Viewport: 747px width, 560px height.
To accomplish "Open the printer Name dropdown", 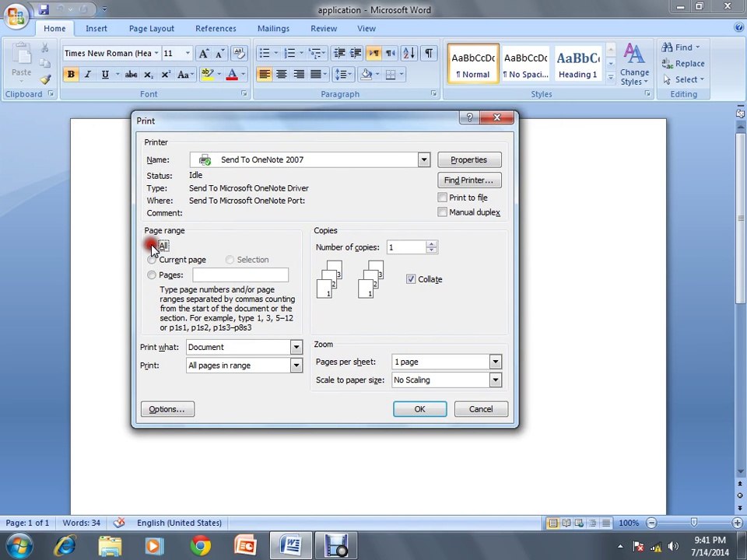I will (x=424, y=159).
